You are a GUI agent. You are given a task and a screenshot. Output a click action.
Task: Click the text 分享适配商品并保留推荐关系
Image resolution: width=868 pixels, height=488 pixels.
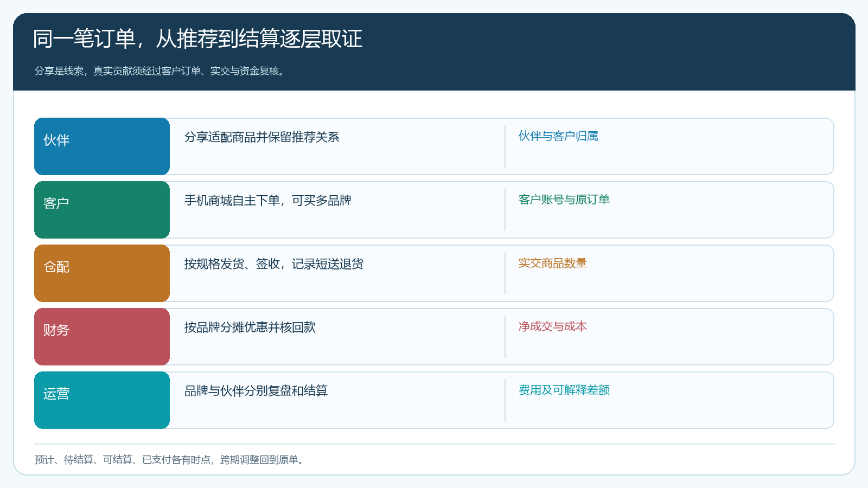(x=262, y=137)
